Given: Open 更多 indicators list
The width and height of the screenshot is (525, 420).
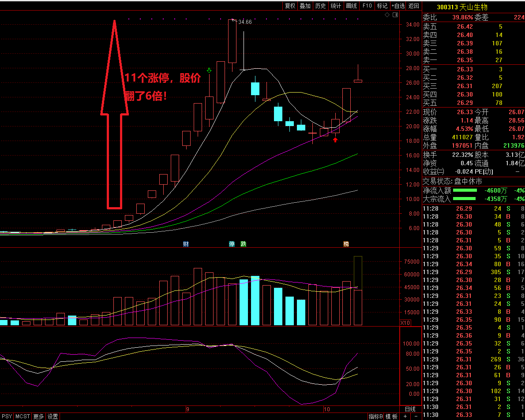Looking at the screenshot, I should (38, 416).
